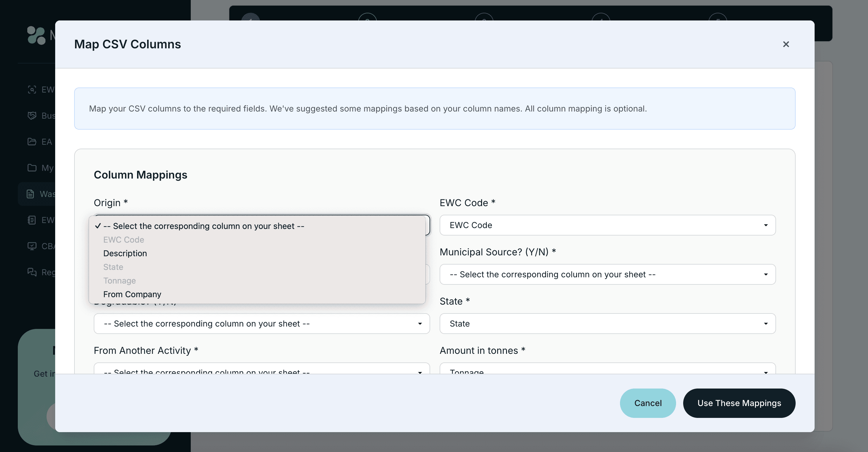Click the notebook icon in sidebar
This screenshot has width=868, height=452.
pos(32,220)
